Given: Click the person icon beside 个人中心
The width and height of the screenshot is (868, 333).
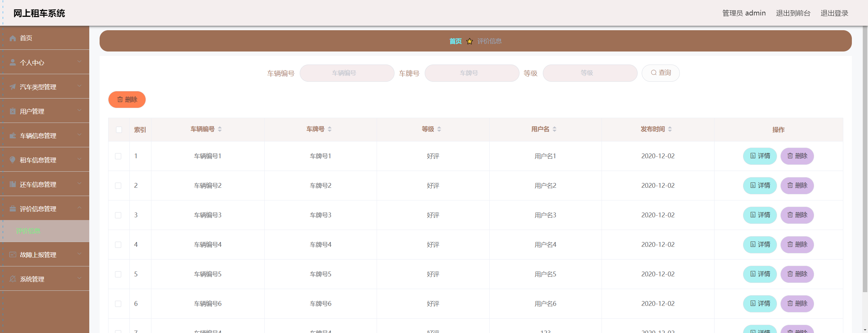Looking at the screenshot, I should (13, 62).
